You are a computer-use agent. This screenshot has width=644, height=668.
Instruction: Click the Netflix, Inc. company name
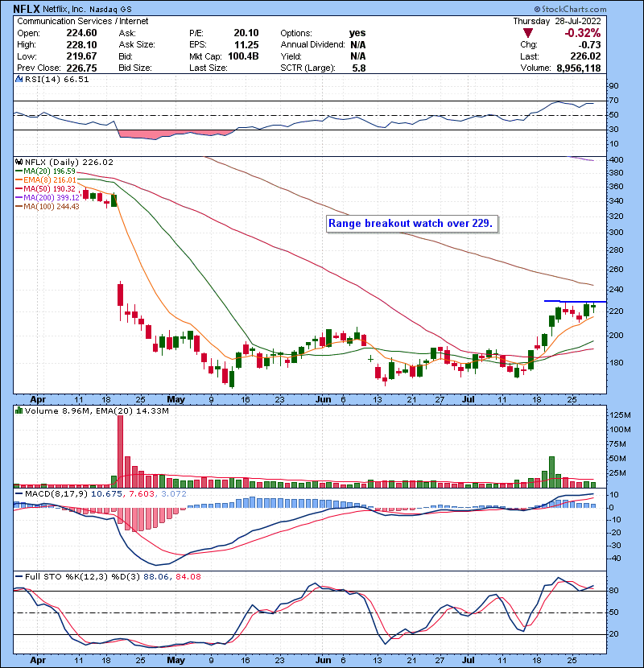tap(64, 10)
